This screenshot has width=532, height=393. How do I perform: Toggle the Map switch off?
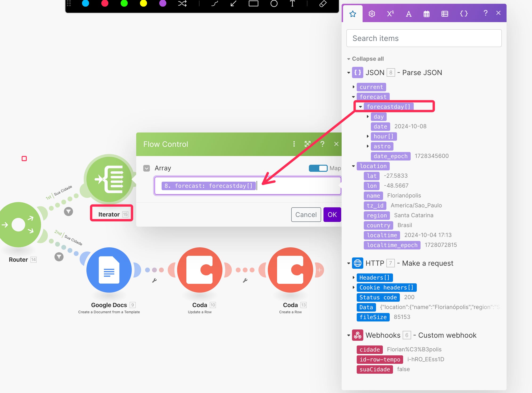318,168
